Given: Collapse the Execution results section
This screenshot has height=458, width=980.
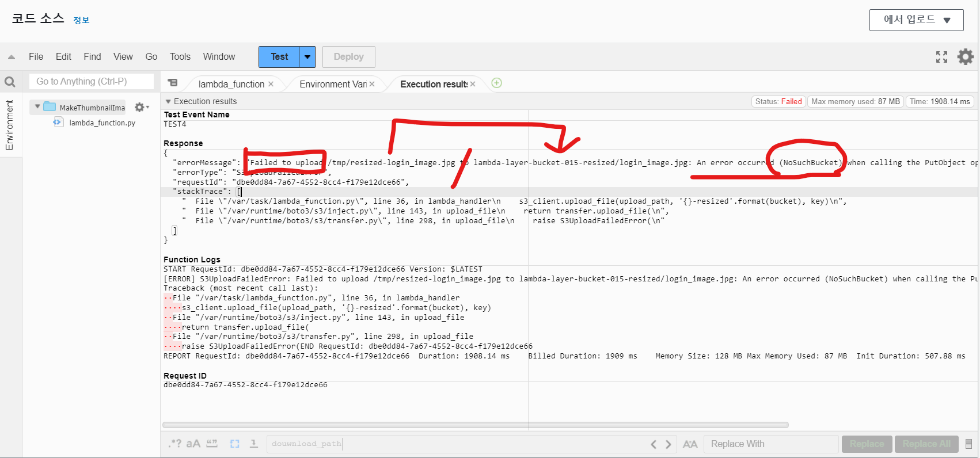Looking at the screenshot, I should click(168, 102).
